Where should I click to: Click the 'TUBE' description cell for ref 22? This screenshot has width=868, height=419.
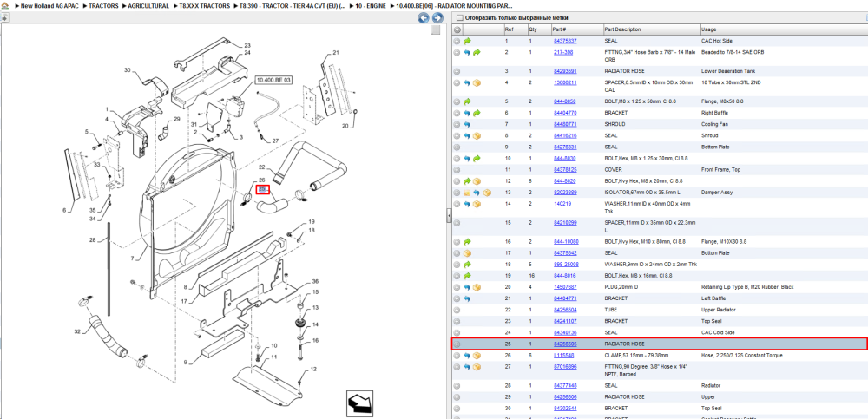coord(610,310)
